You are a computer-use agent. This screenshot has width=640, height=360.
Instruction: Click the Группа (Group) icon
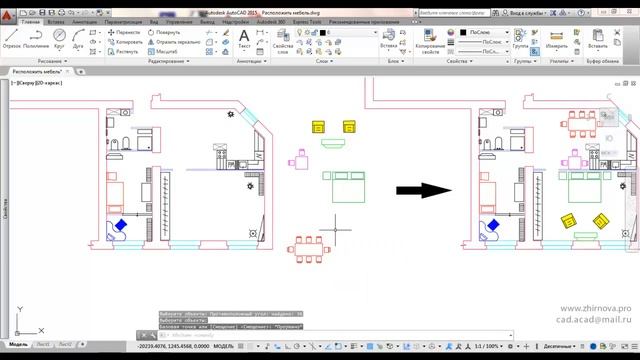click(x=520, y=39)
